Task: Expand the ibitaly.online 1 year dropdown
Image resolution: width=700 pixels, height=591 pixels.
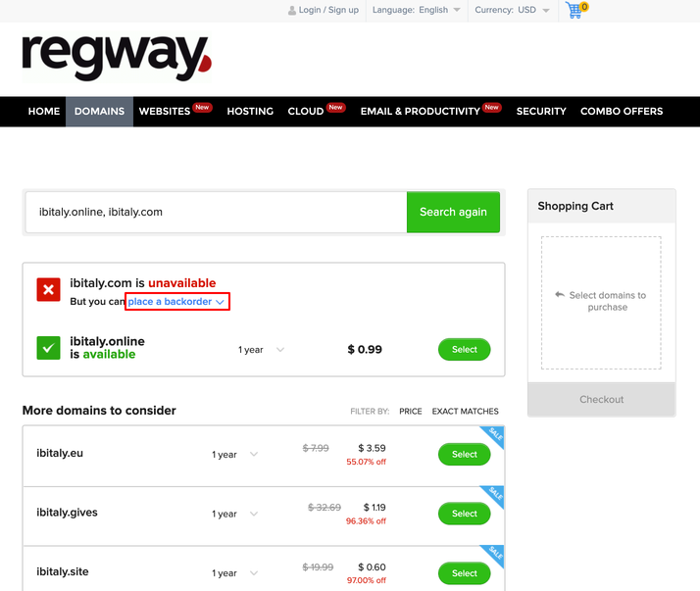Action: pos(261,350)
